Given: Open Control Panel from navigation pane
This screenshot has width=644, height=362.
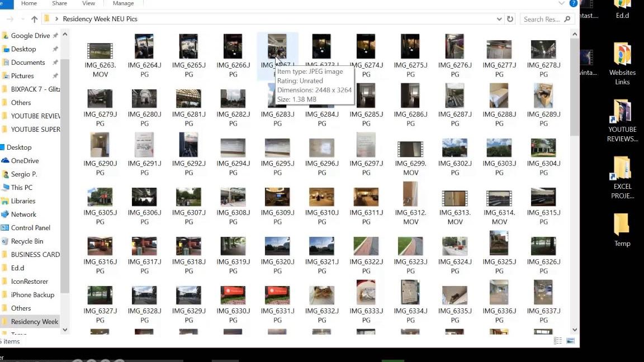Looking at the screenshot, I should pyautogui.click(x=30, y=228).
